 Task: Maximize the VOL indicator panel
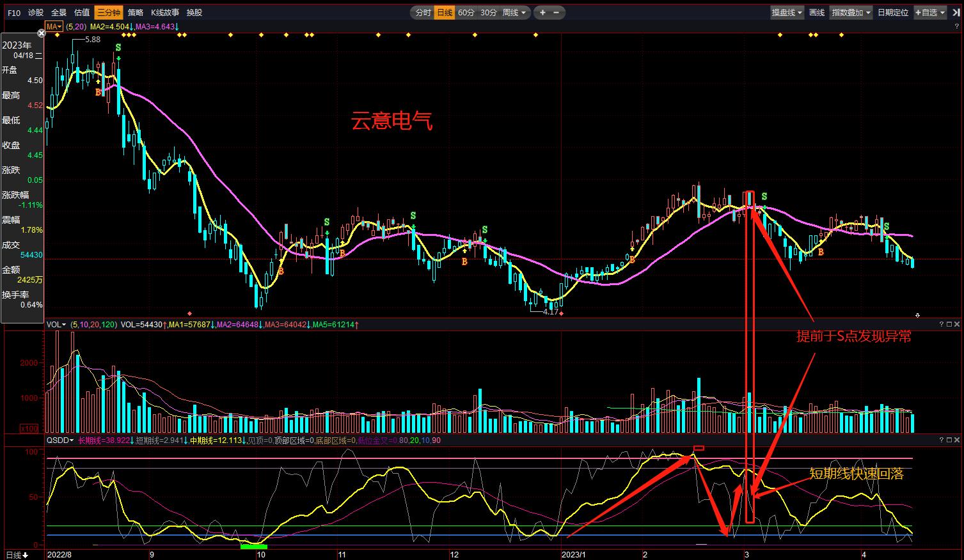tap(948, 325)
